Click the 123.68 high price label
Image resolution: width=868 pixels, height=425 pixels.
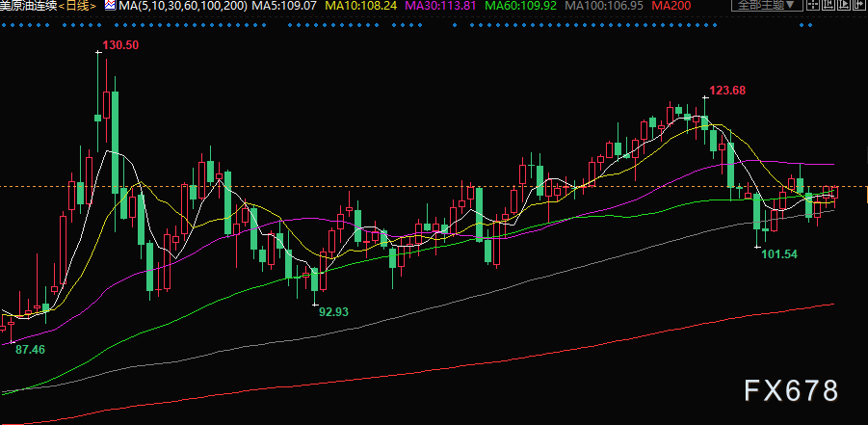pos(728,90)
